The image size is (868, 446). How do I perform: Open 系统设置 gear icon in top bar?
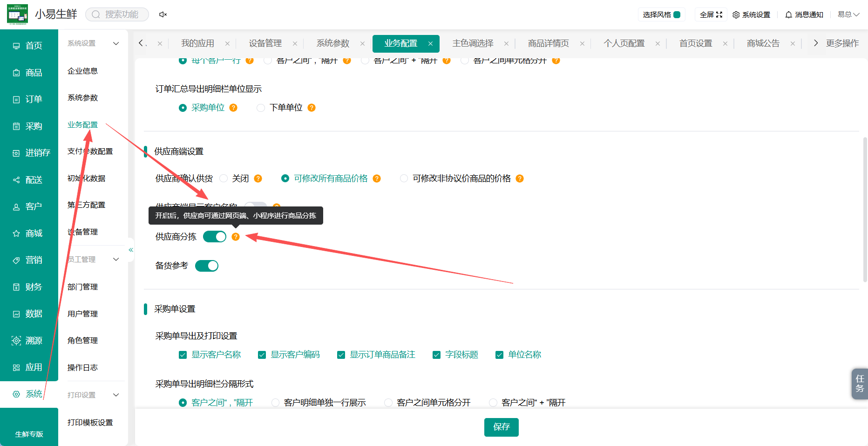pyautogui.click(x=736, y=15)
